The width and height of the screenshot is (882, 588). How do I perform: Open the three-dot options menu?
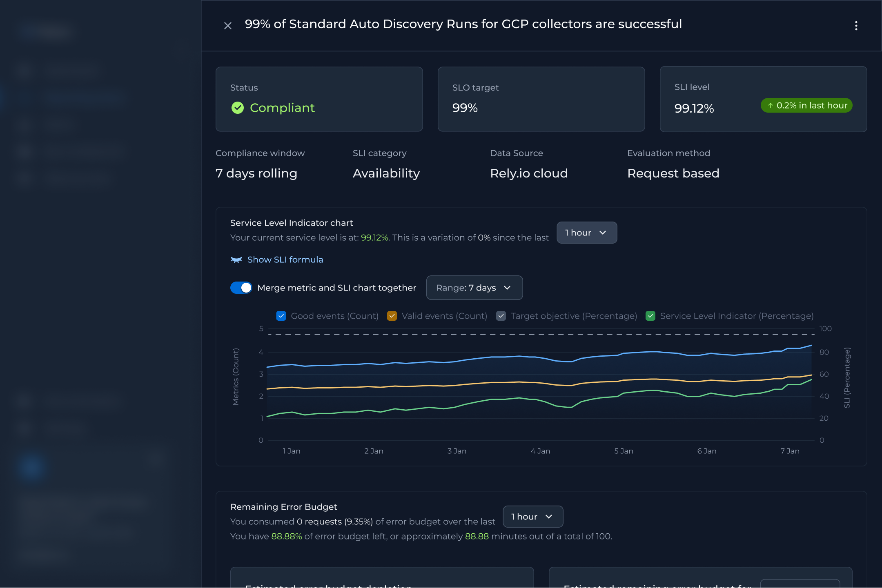(856, 26)
